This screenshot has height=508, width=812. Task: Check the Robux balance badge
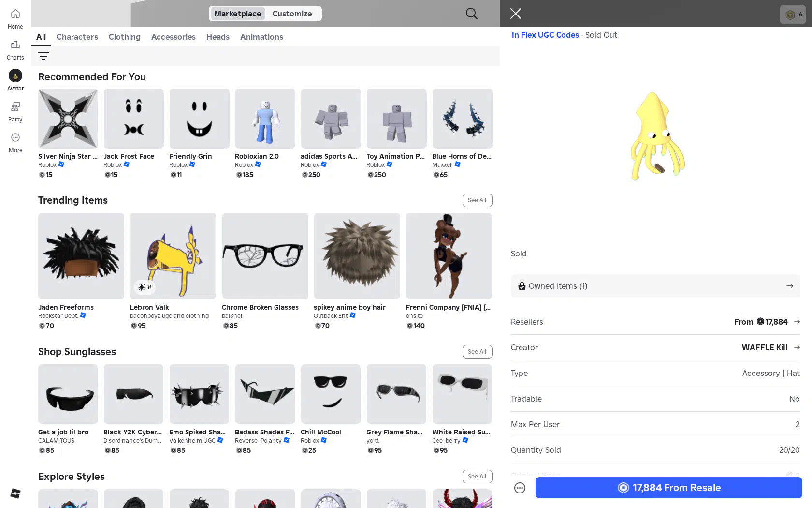793,14
